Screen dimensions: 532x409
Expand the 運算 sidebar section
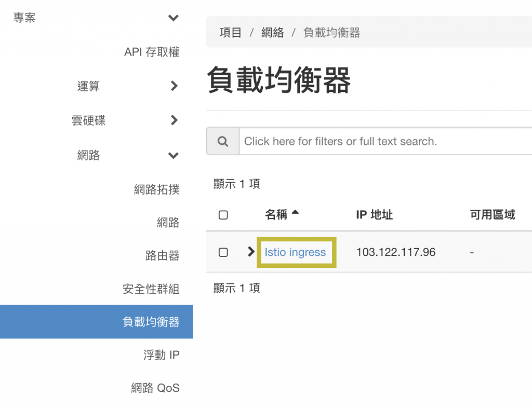[174, 86]
